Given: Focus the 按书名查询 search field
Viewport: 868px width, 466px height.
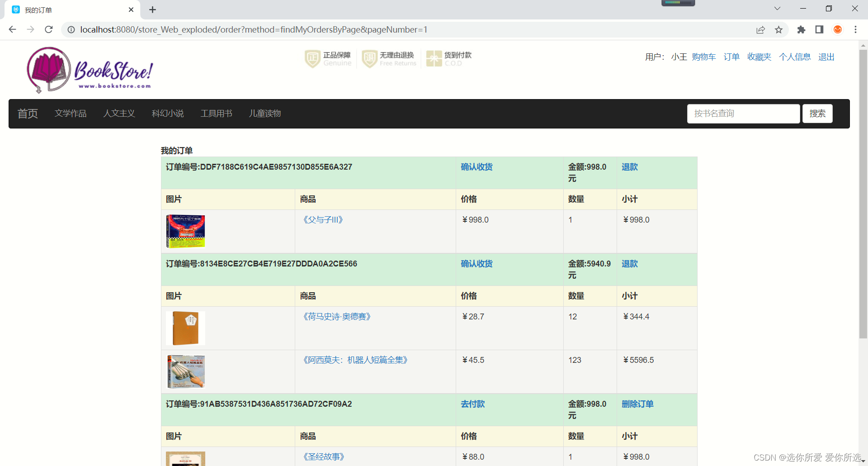Looking at the screenshot, I should [743, 114].
